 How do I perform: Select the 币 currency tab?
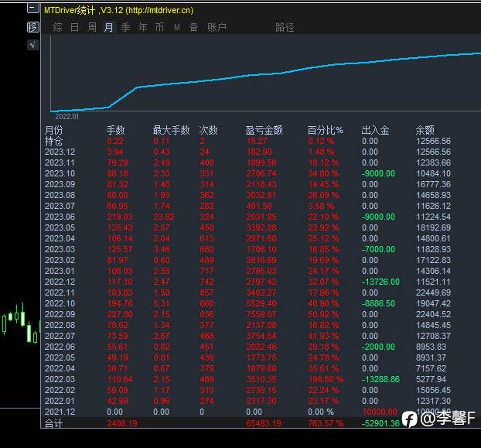point(159,27)
